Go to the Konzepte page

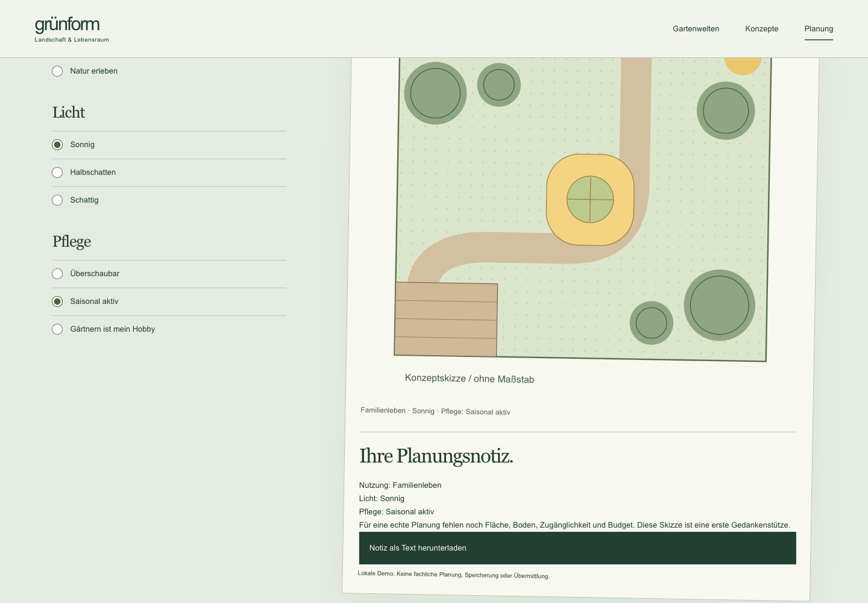(x=761, y=29)
